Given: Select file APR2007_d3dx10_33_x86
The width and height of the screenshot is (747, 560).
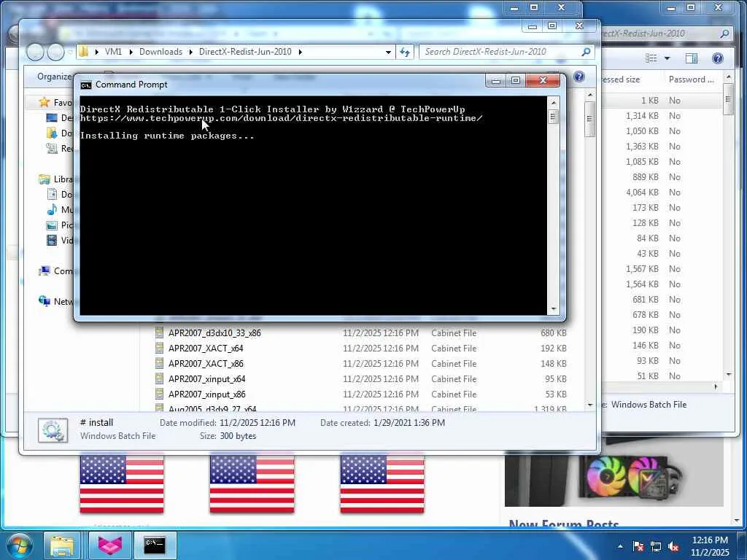Looking at the screenshot, I should 215,332.
